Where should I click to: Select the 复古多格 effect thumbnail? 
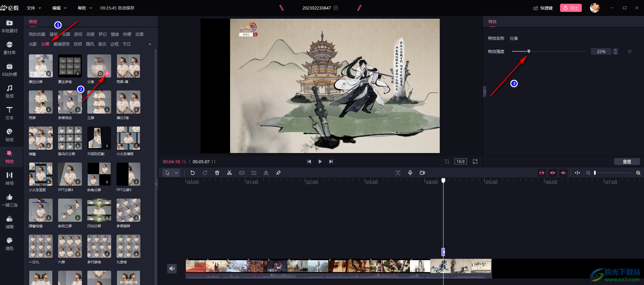point(70,66)
